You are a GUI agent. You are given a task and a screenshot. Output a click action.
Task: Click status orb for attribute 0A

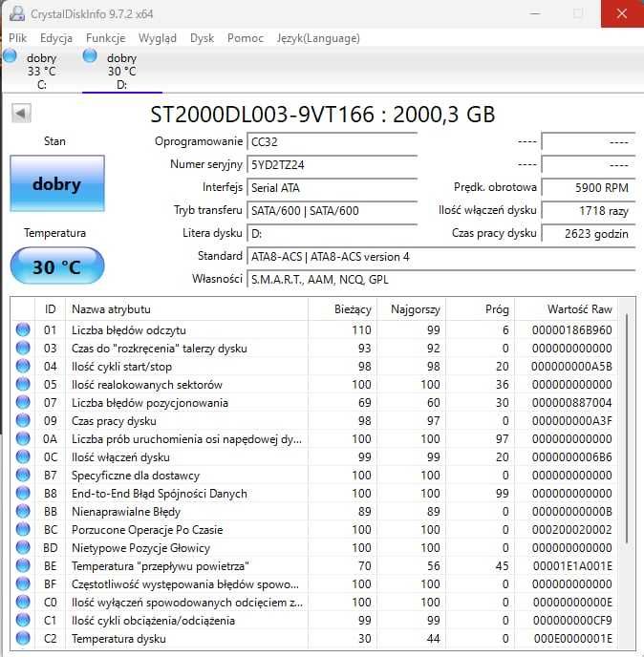click(23, 438)
